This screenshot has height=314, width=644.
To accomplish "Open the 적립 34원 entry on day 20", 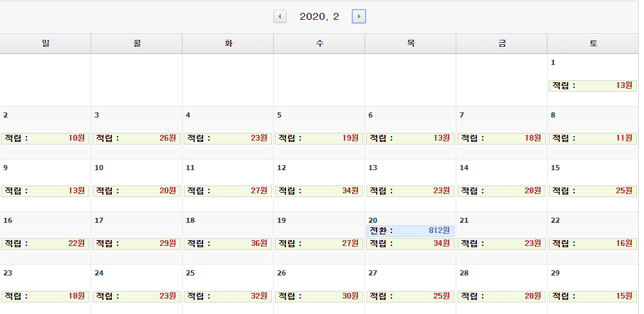I will tap(410, 243).
